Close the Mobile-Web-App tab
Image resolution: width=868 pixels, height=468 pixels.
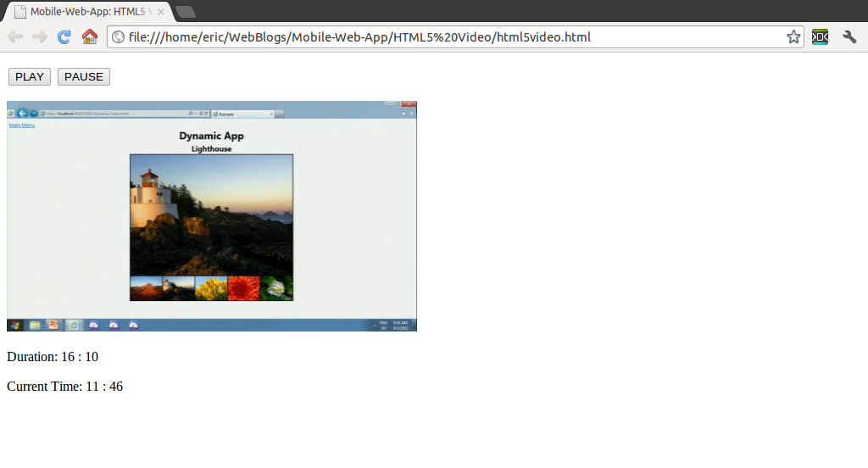(160, 12)
